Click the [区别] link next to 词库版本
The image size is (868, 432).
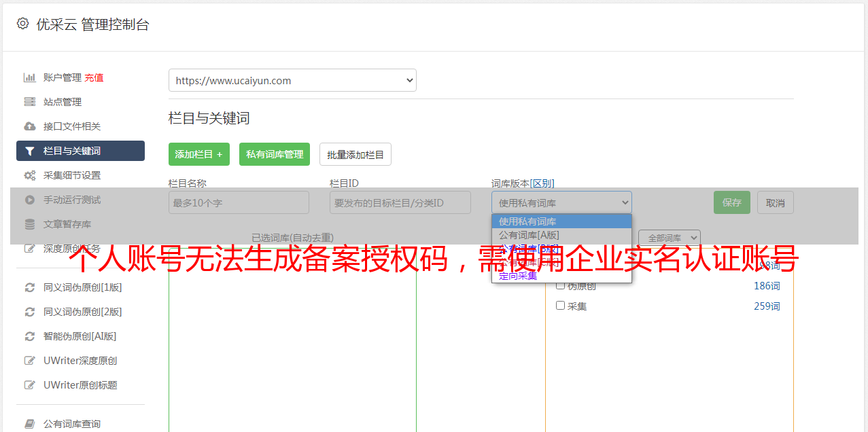click(x=542, y=183)
